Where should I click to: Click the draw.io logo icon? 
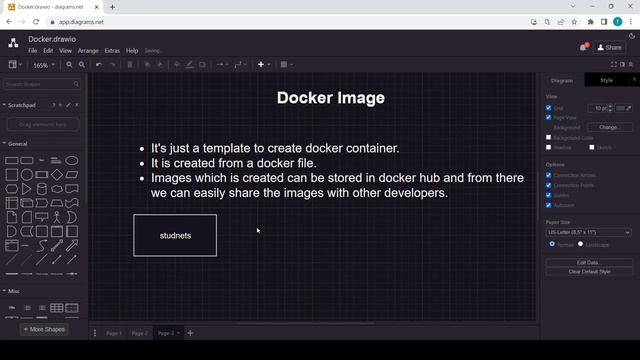[13, 43]
